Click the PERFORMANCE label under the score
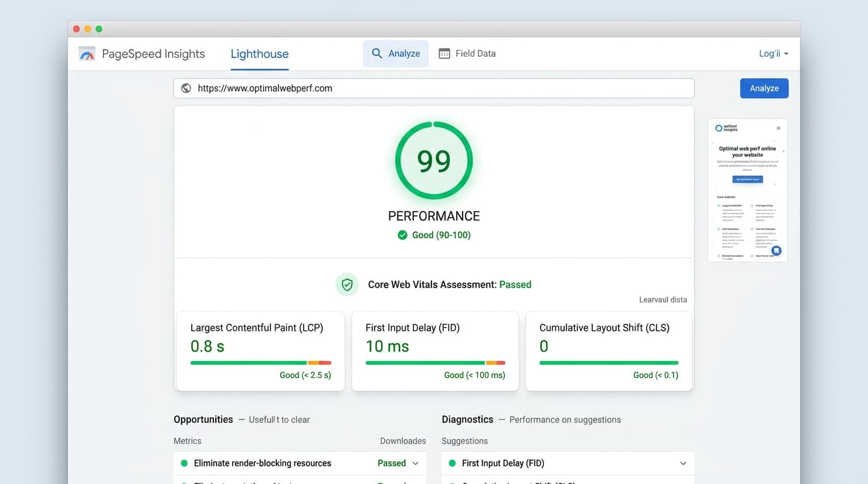 point(434,216)
